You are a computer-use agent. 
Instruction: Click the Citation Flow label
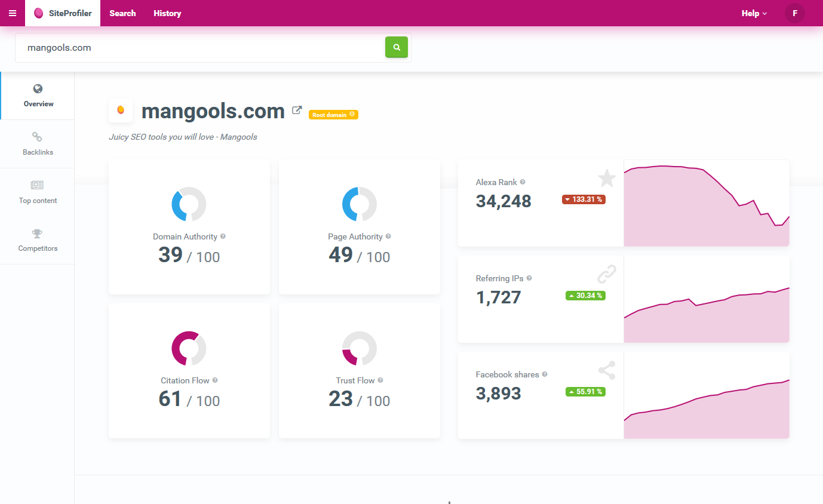185,381
